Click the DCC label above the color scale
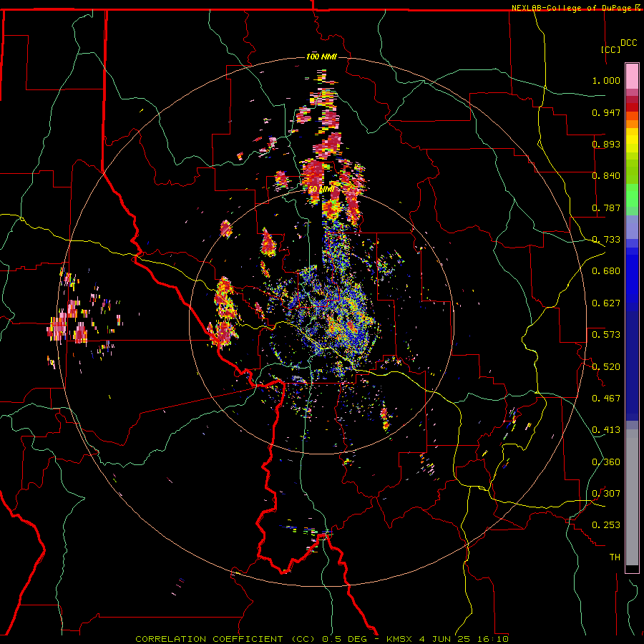Screen dimensions: 644x644 628,43
